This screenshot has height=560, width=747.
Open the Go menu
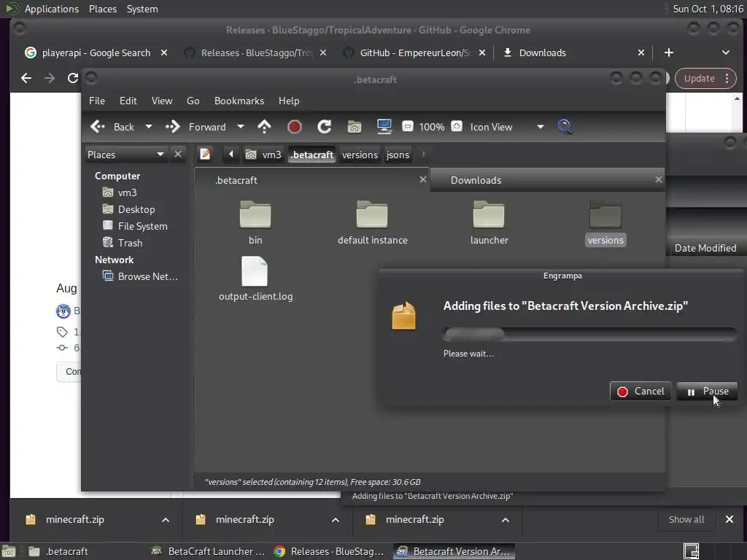[193, 101]
